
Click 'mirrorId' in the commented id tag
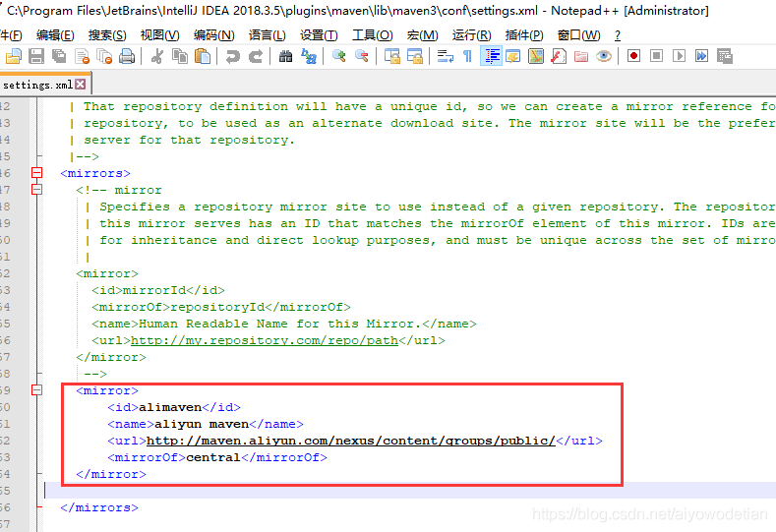(154, 290)
